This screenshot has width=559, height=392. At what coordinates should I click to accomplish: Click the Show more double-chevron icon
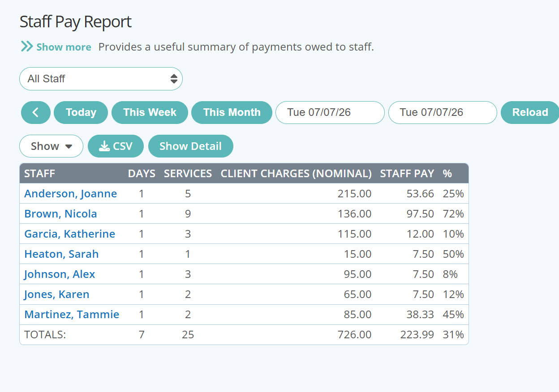pyautogui.click(x=27, y=47)
